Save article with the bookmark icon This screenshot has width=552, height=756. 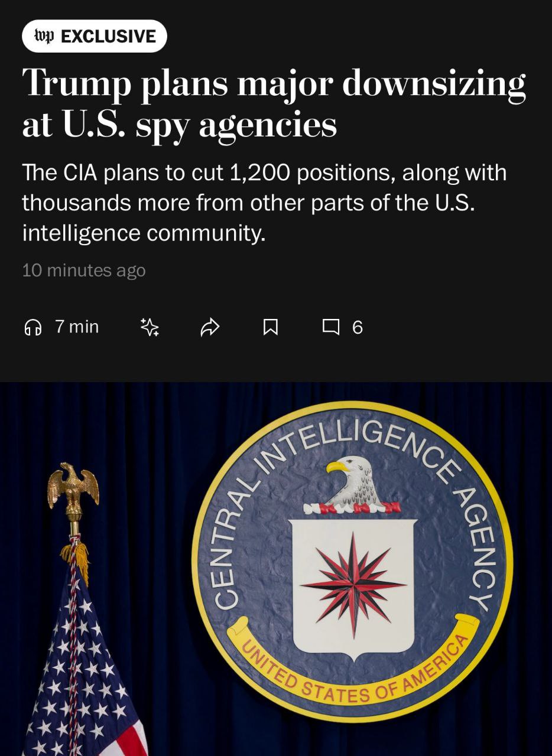[270, 327]
